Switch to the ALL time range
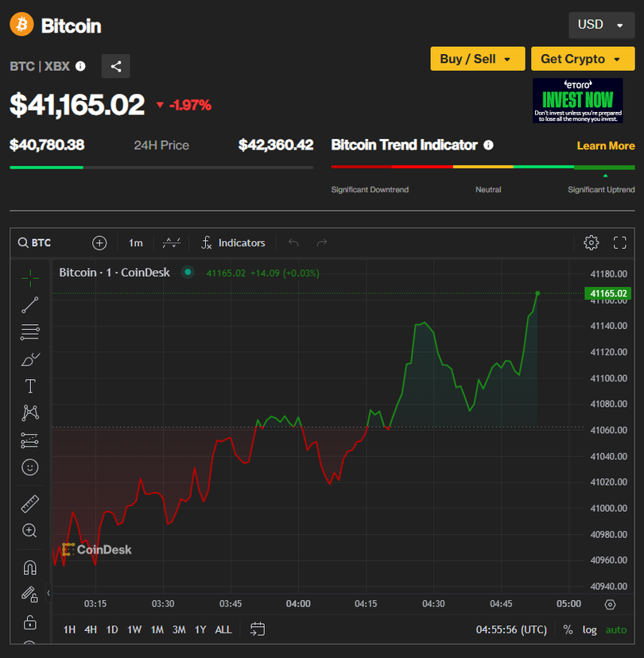This screenshot has width=644, height=658. [223, 629]
